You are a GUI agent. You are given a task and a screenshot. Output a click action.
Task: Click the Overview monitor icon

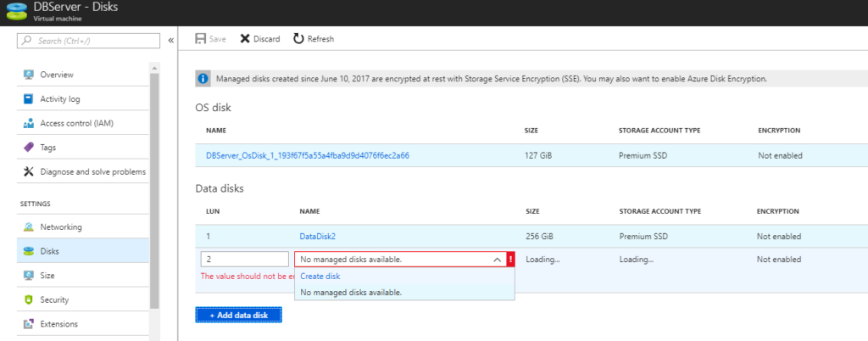pyautogui.click(x=29, y=75)
